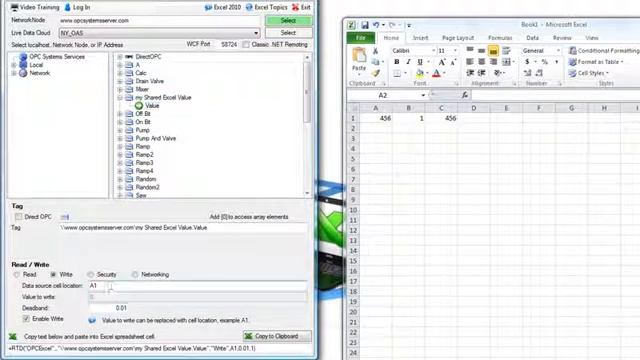Viewport: 640px width, 360px height.
Task: Click the Increase Indent icon
Action: pyautogui.click(x=482, y=73)
